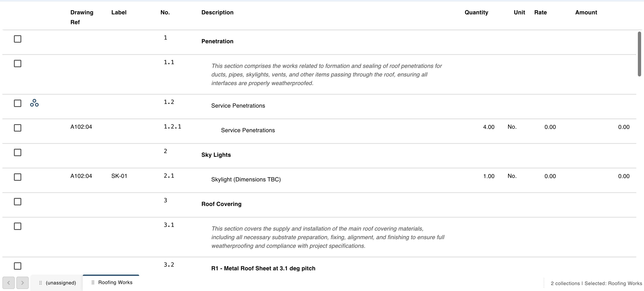Click the vertical scrollbar thumb
Viewport: 644px width, 291px height.
point(639,54)
